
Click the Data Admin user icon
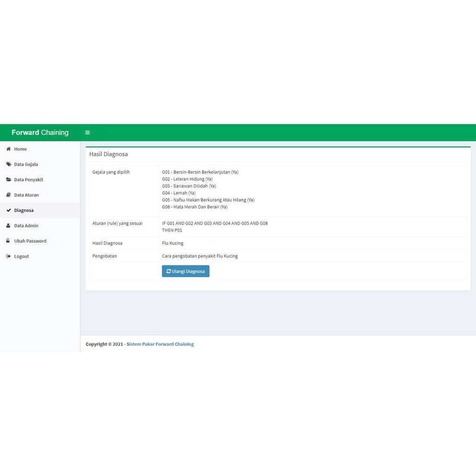tap(8, 225)
